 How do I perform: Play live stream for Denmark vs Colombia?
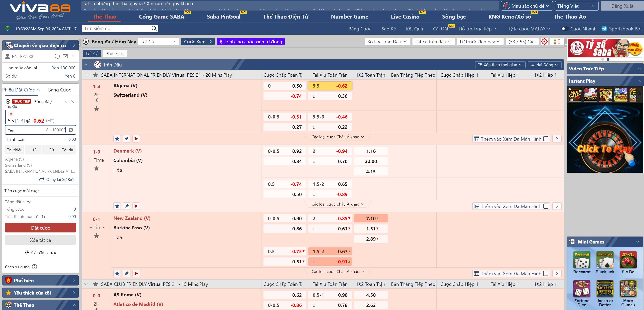tap(136, 206)
